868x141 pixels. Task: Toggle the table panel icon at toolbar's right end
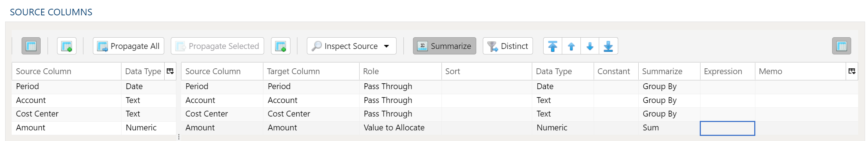tap(842, 46)
